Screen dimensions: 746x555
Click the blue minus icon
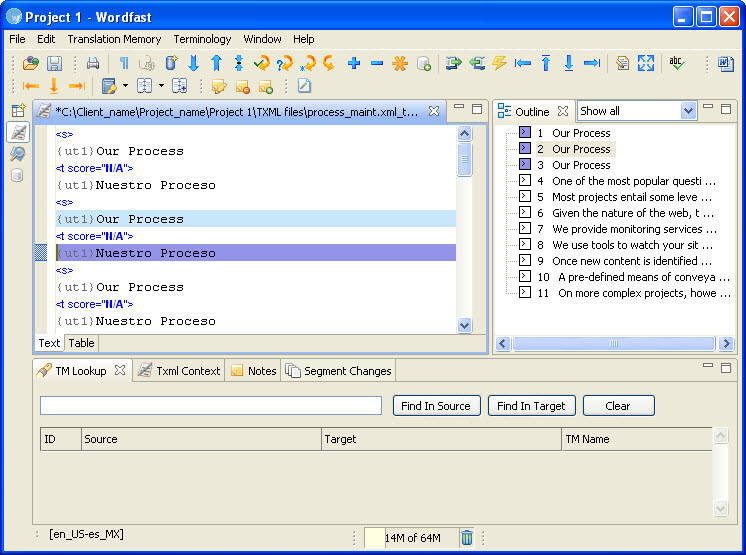click(x=377, y=63)
